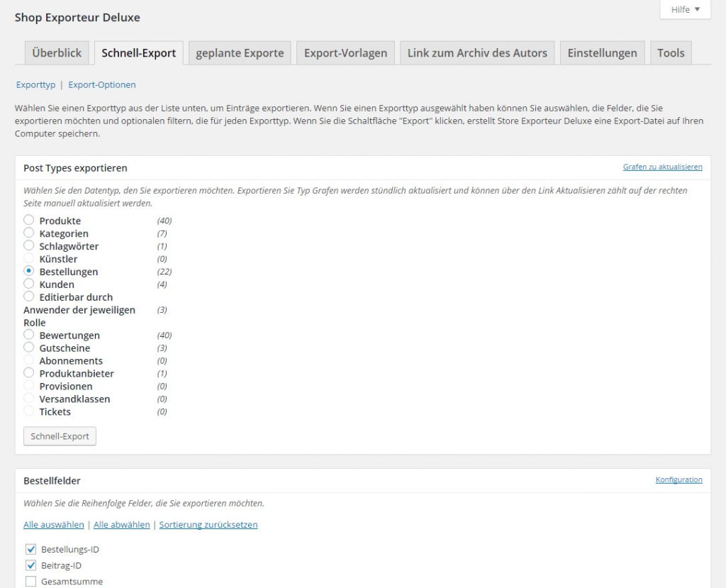Click the Schnell-Export button
Image resolution: width=726 pixels, height=588 pixels.
(60, 436)
